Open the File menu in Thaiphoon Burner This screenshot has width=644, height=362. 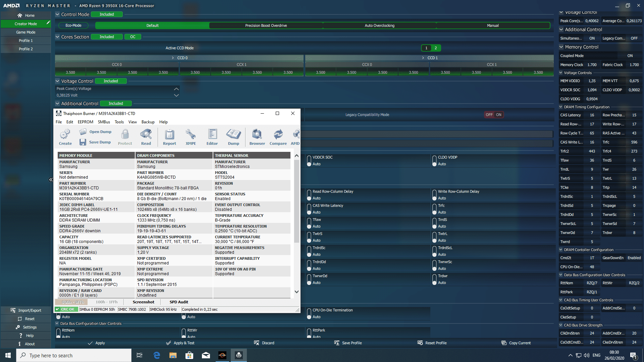(x=59, y=122)
